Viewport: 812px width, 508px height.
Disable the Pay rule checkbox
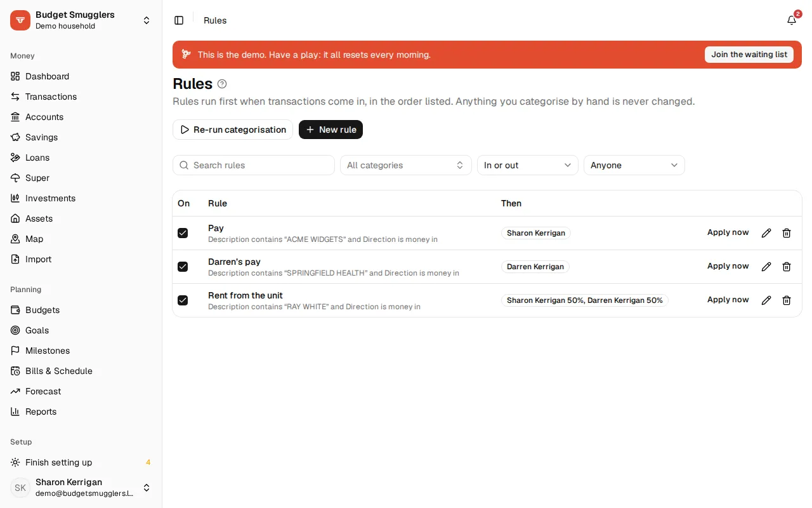click(183, 233)
